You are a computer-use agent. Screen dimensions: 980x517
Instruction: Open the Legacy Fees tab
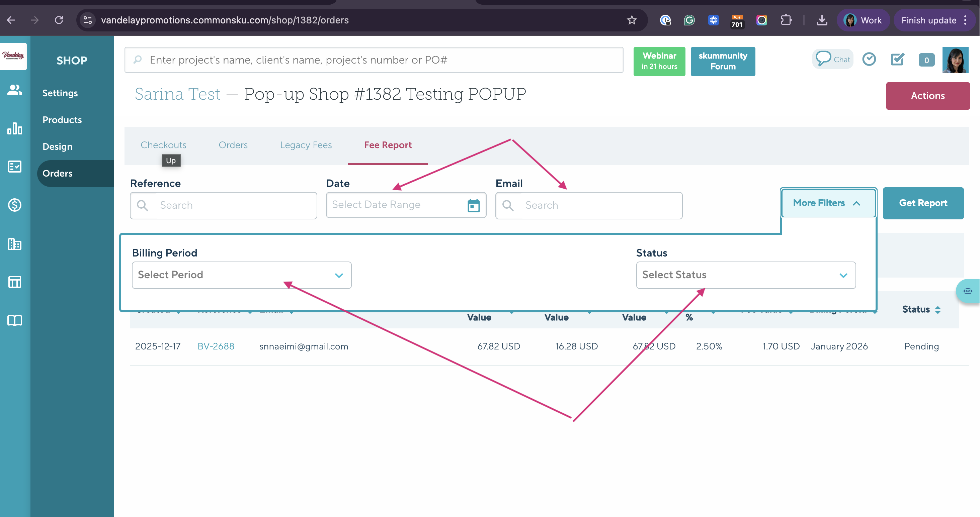click(x=306, y=145)
